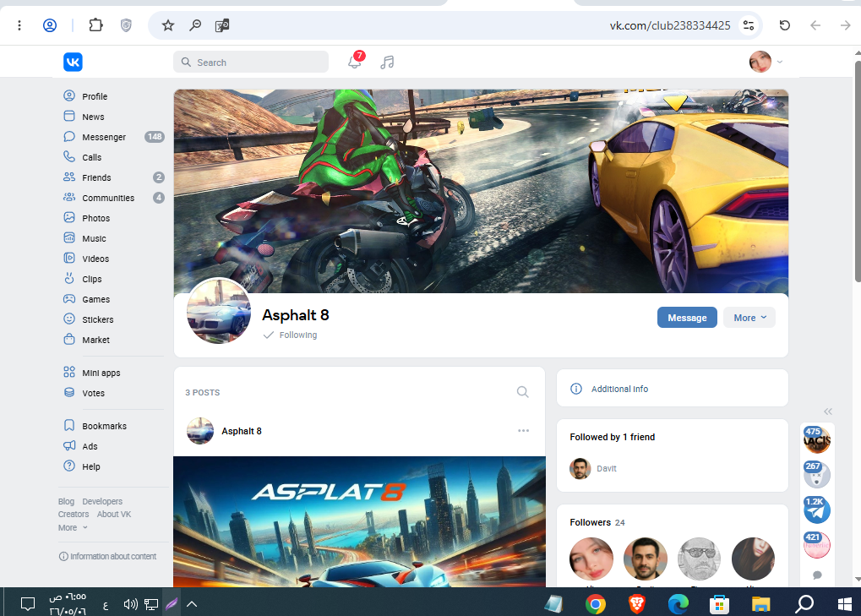Image resolution: width=861 pixels, height=616 pixels.
Task: Open the chat with 267 badge
Action: click(x=817, y=474)
